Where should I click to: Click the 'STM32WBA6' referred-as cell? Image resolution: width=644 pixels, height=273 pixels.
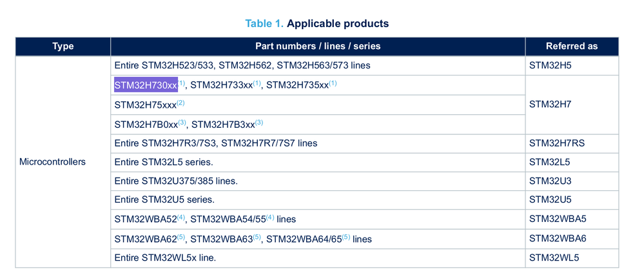tap(572, 238)
